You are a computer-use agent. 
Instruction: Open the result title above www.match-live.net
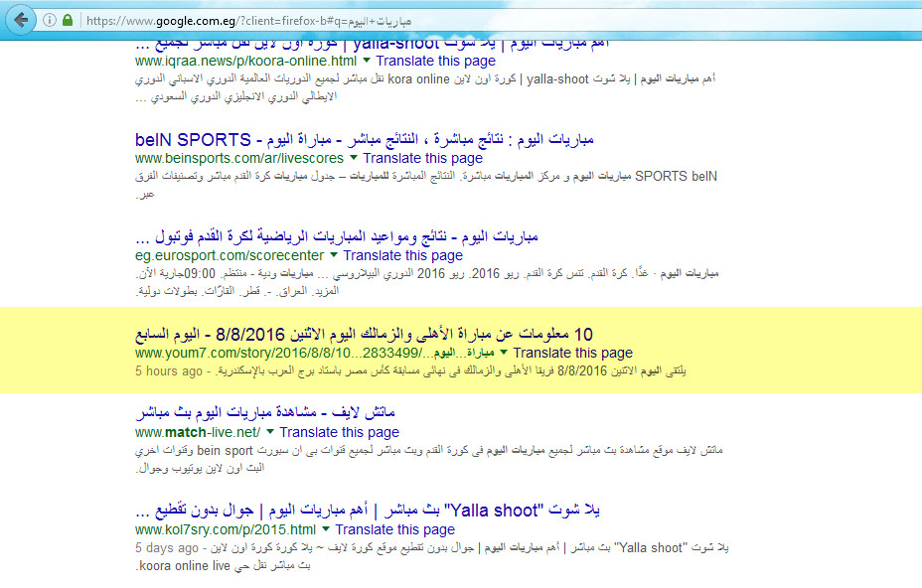265,413
